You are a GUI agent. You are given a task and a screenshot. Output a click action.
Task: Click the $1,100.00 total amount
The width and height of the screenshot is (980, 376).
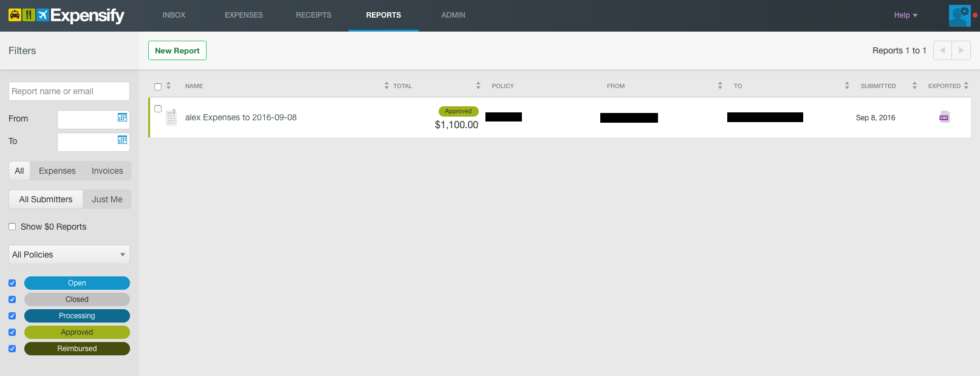point(456,125)
